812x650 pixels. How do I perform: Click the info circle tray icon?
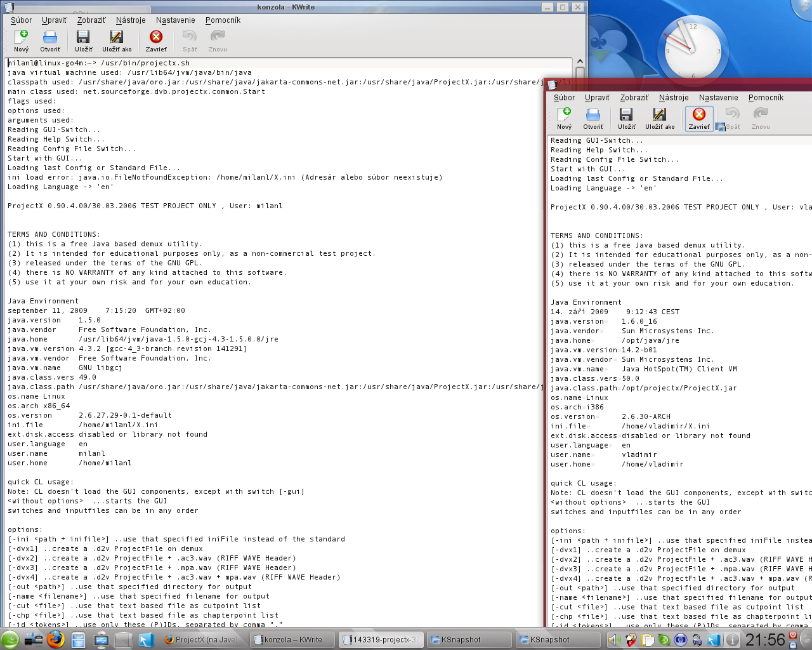click(x=733, y=640)
